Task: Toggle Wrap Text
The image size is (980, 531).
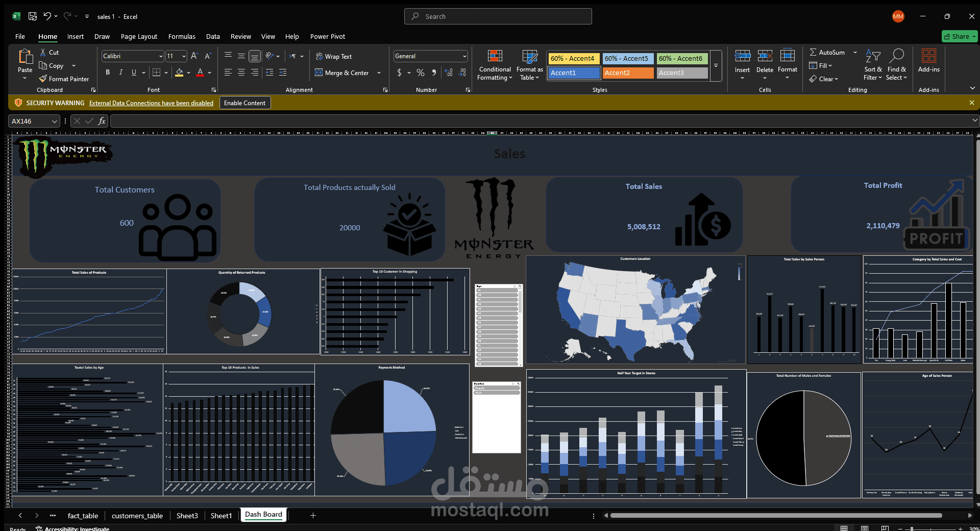Action: click(x=334, y=56)
